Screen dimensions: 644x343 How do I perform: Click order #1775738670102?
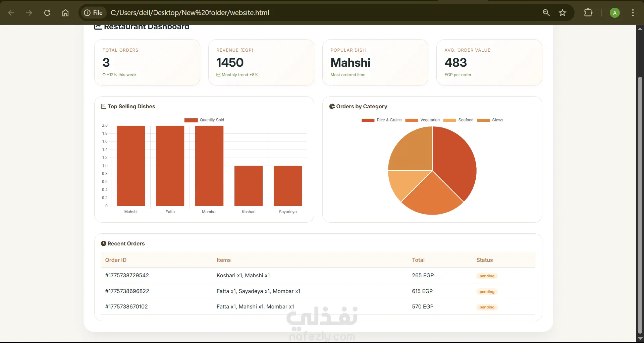(x=126, y=306)
